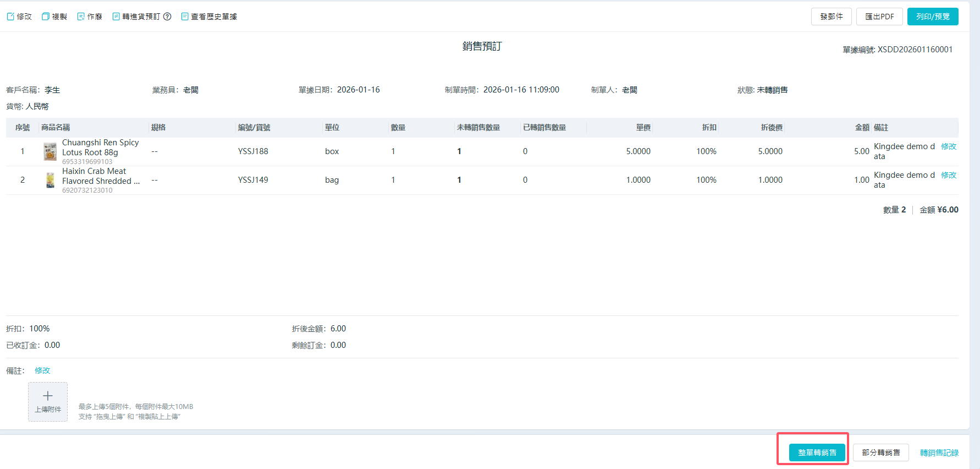Click 整單轉銷售 to convert whole order

817,452
